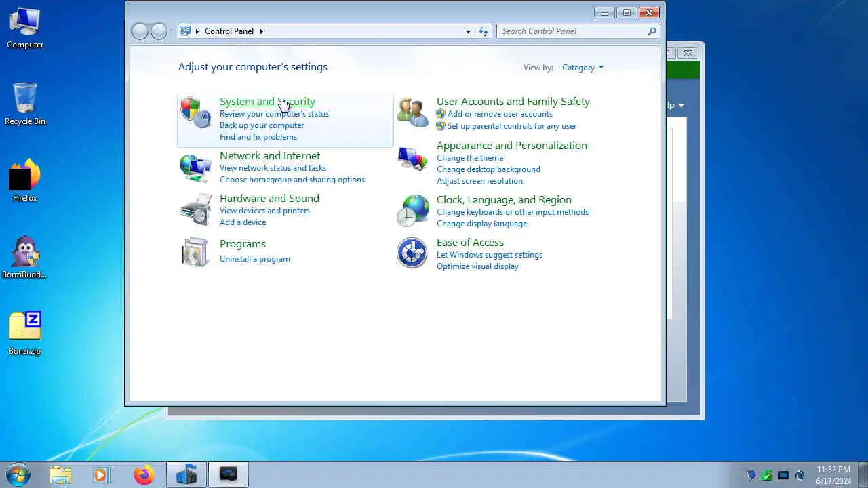The image size is (868, 488).
Task: Click the Control Panel taskbar button
Action: tap(186, 475)
